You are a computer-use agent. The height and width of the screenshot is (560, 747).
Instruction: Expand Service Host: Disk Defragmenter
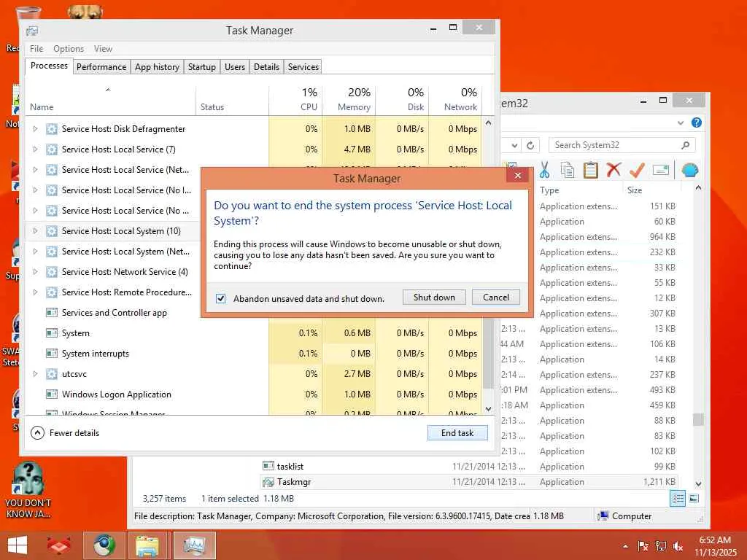coord(35,129)
